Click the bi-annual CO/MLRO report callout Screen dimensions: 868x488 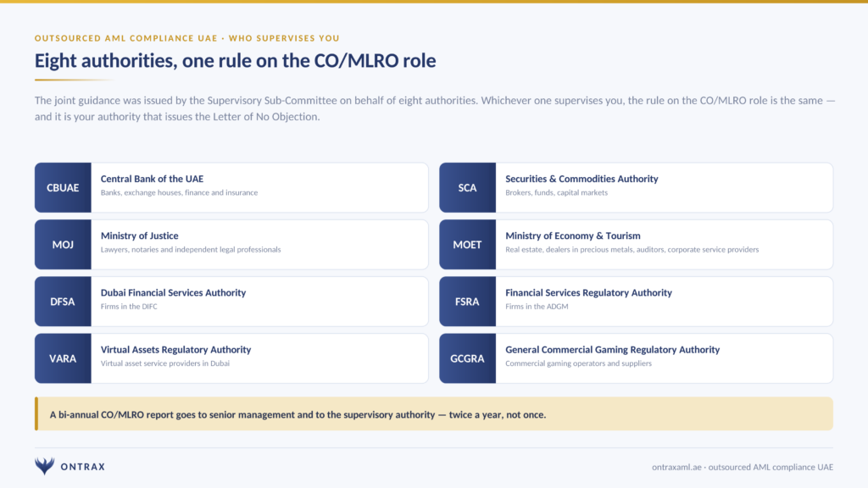(434, 413)
